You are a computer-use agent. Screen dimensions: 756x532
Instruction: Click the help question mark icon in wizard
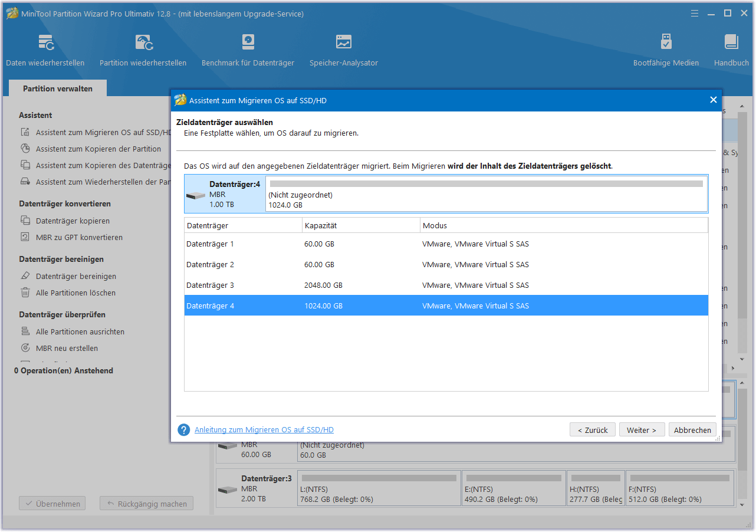183,430
